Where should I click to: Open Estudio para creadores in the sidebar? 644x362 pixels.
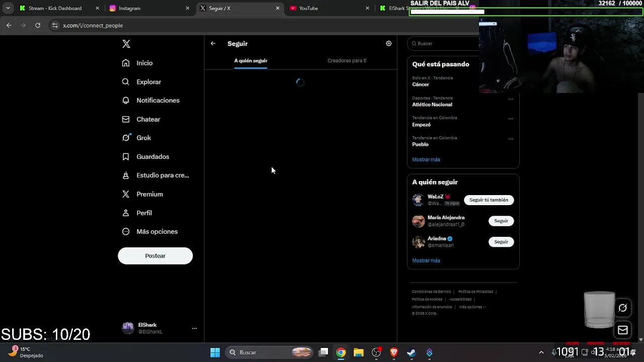(155, 175)
